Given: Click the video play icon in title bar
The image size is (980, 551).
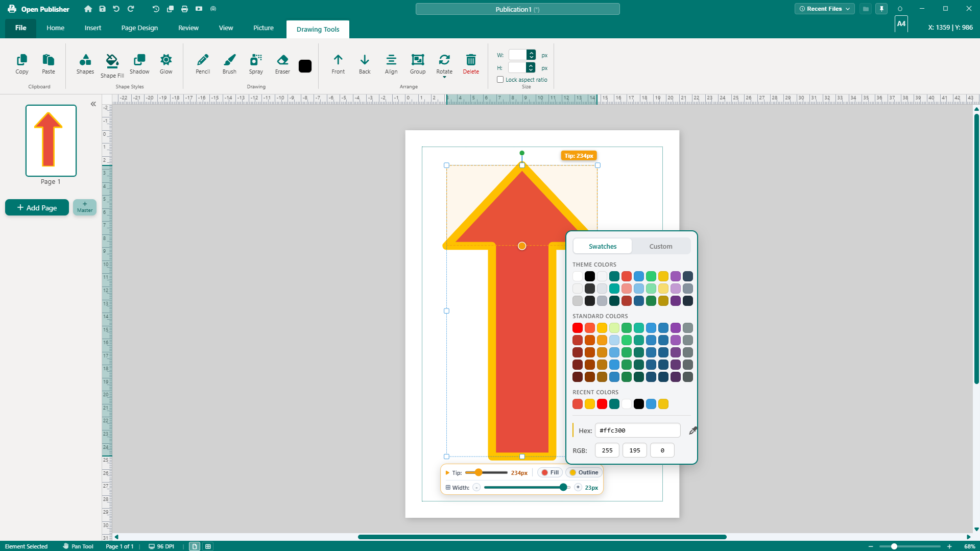Looking at the screenshot, I should [199, 9].
